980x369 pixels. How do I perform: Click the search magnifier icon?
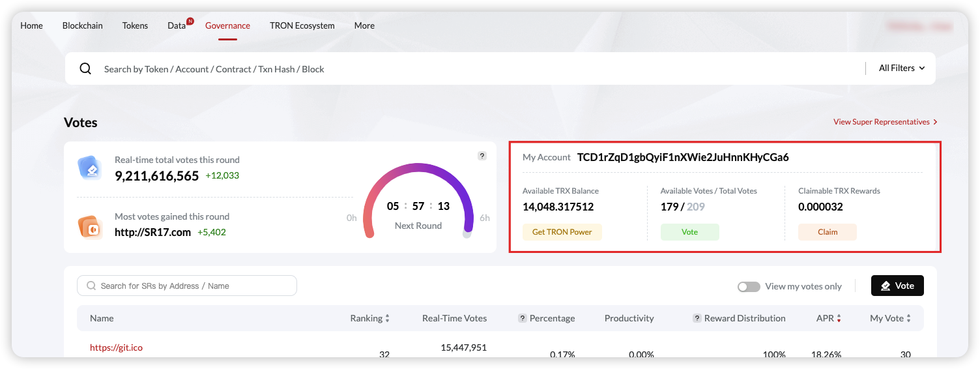[85, 68]
